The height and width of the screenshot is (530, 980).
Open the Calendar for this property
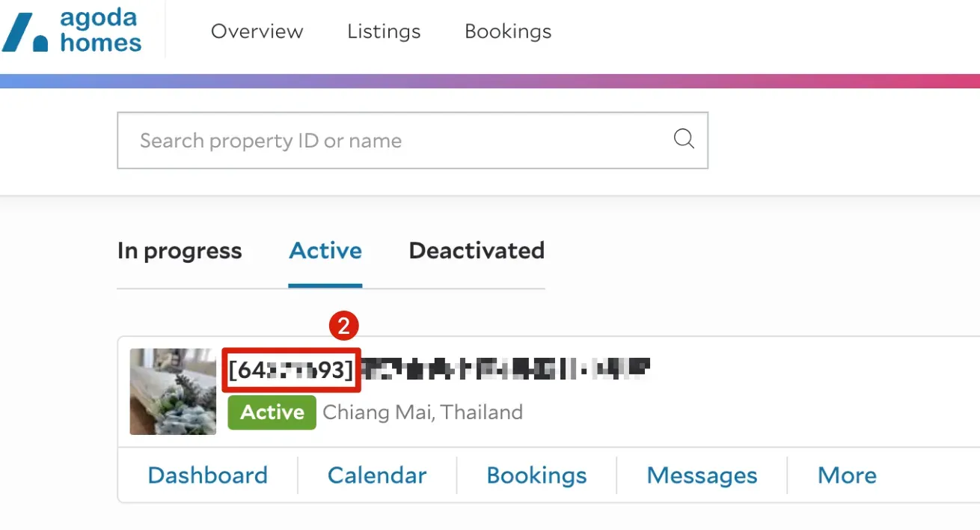[377, 475]
